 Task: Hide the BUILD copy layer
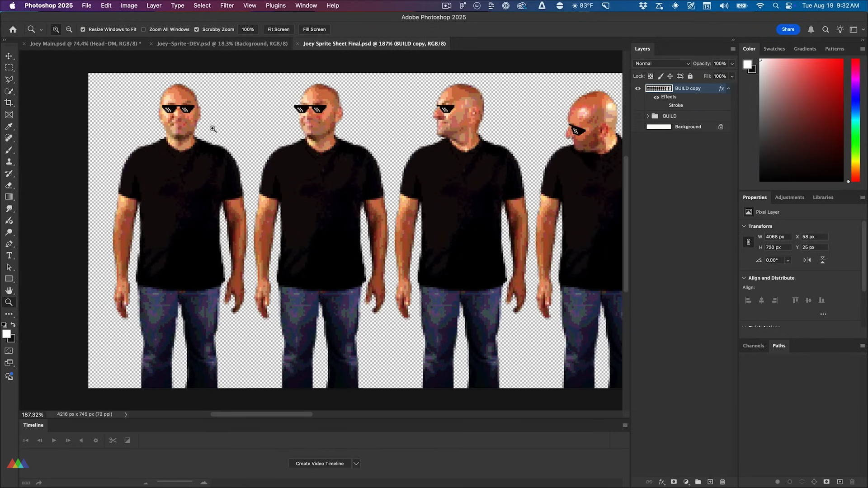[638, 89]
